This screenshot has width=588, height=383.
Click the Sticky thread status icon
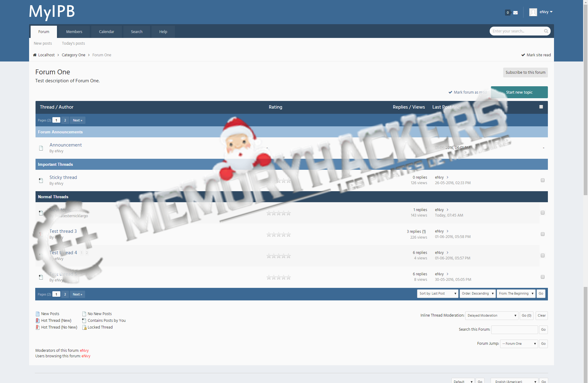pos(41,180)
